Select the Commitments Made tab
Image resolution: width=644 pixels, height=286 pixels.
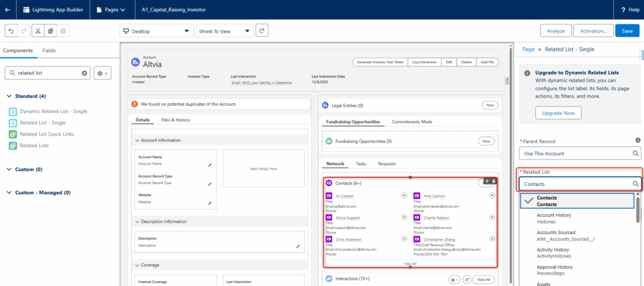coord(411,121)
